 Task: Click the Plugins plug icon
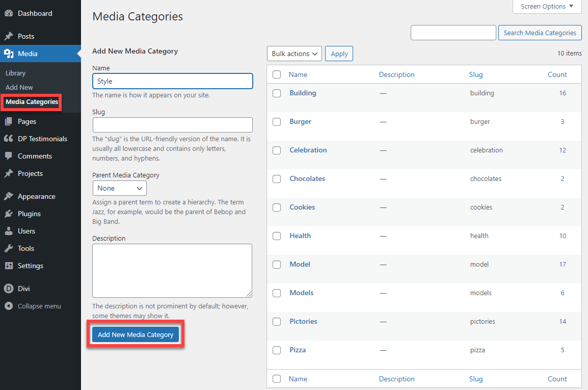[9, 214]
